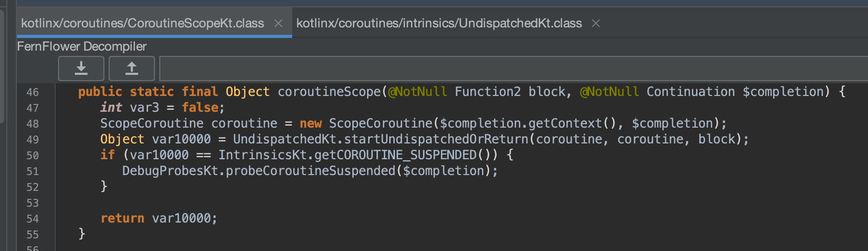
Task: Click the Continuation parameter type
Action: [690, 92]
